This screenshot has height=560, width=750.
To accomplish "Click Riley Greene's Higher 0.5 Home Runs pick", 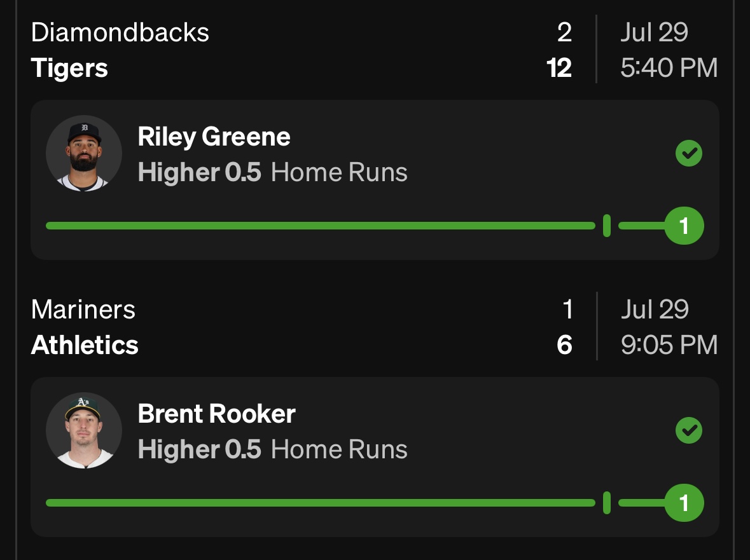I will click(x=272, y=172).
